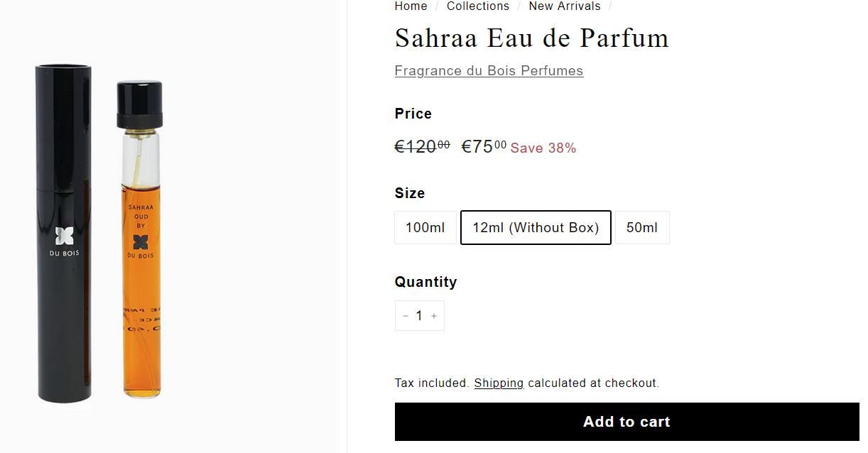
Task: Go to the Home breadcrumb
Action: pyautogui.click(x=411, y=6)
